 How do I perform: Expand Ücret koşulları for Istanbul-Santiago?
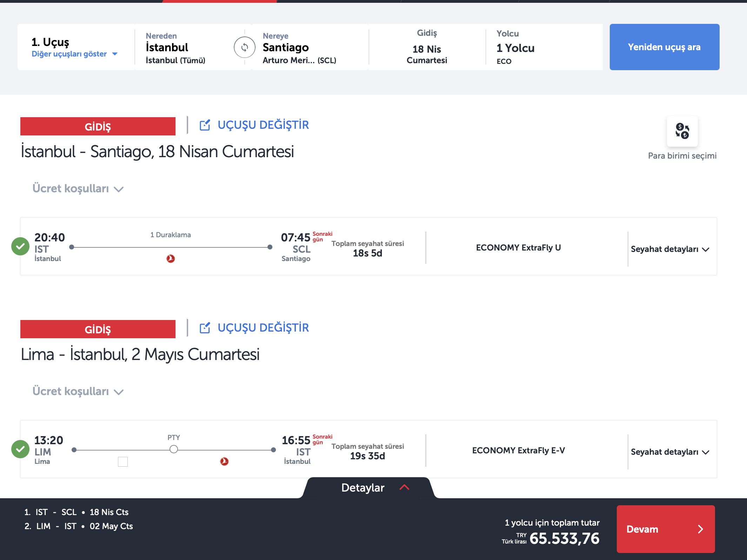pyautogui.click(x=78, y=189)
